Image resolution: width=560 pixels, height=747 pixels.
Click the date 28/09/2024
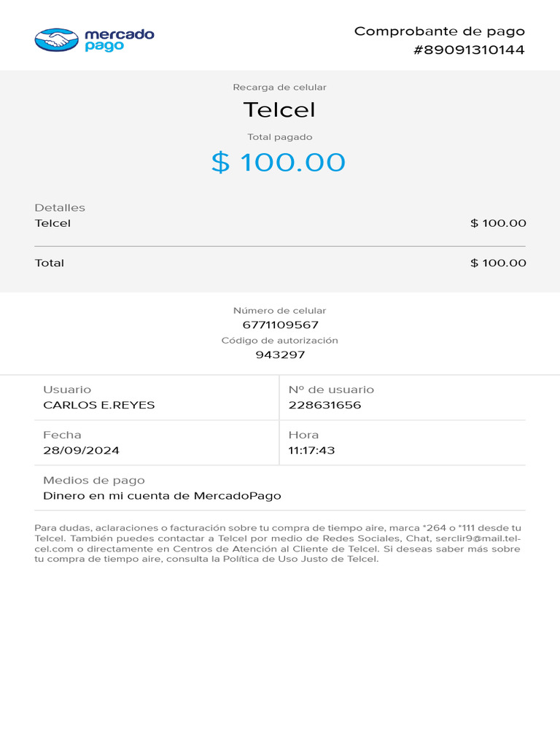point(82,450)
